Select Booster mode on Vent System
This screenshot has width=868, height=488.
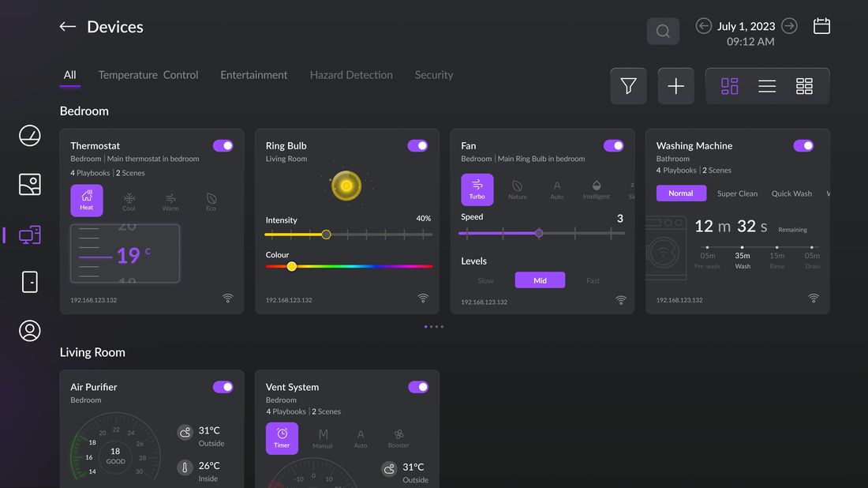[x=398, y=439]
